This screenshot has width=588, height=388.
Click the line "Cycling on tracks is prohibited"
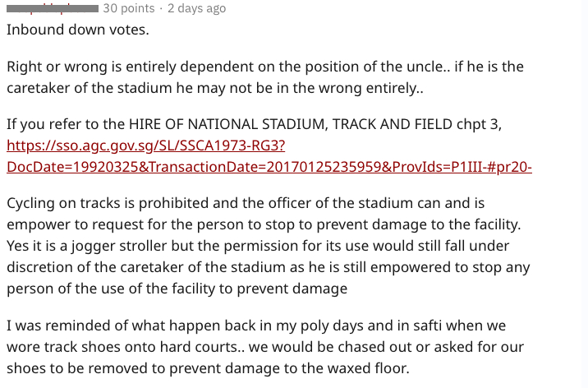[246, 203]
